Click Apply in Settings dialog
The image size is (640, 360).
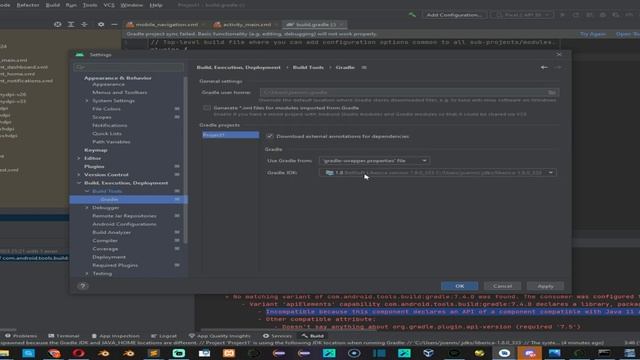click(x=545, y=286)
